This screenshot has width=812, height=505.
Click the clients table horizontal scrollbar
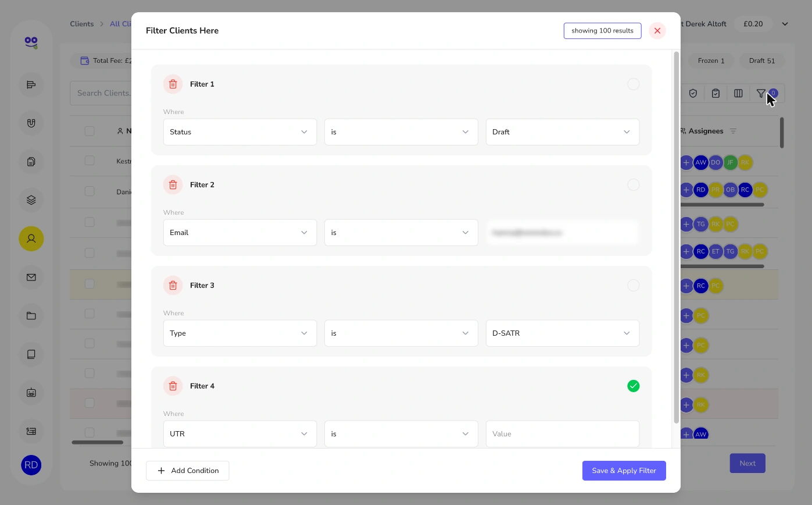98,442
